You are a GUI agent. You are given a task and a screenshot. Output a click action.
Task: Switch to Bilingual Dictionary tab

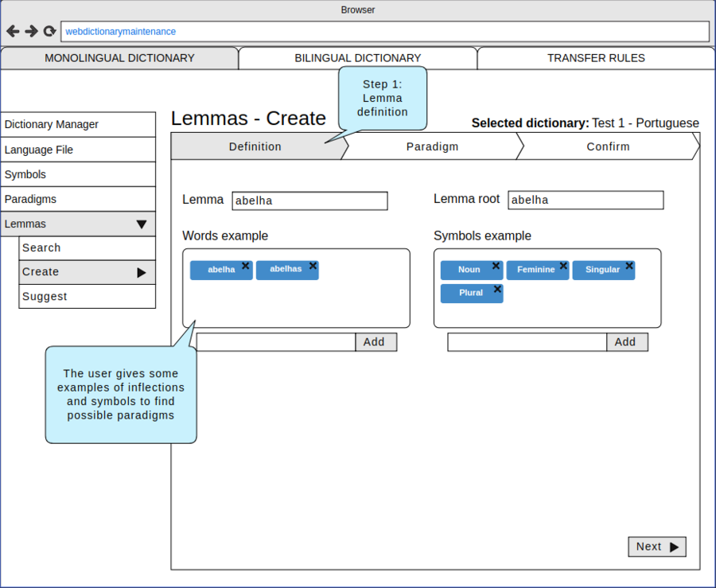click(357, 58)
